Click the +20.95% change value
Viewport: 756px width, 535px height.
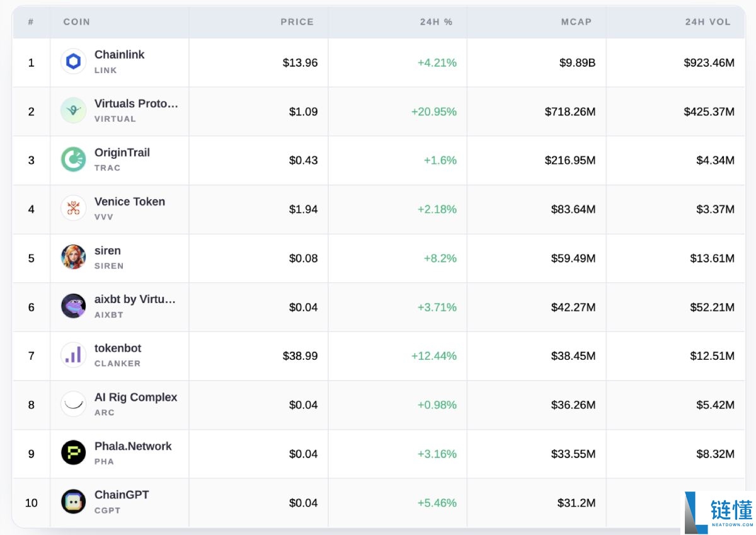[x=434, y=112]
